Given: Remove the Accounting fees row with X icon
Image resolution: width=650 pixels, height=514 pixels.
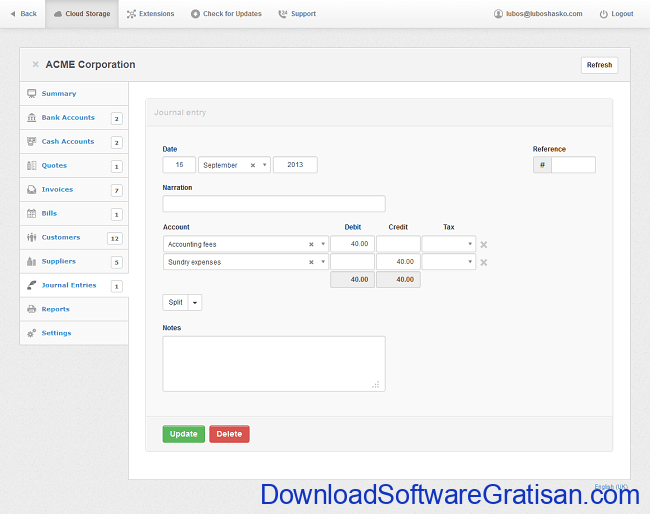Looking at the screenshot, I should [484, 244].
